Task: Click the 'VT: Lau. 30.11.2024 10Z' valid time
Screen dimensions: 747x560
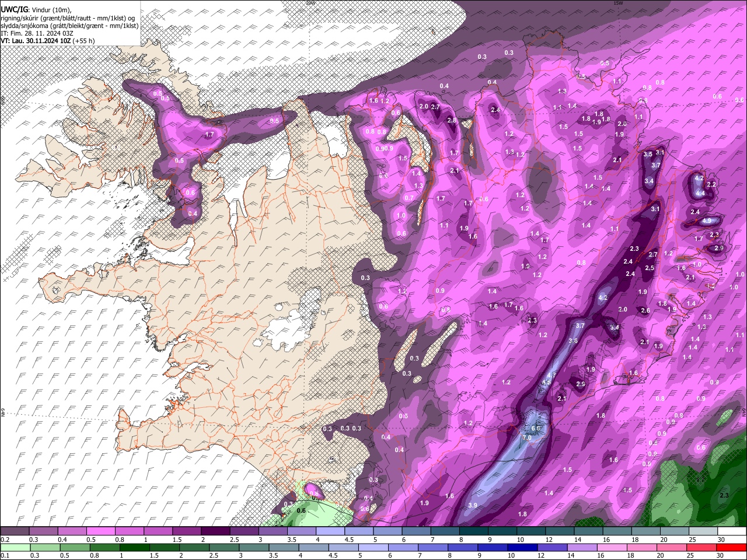Action: click(36, 41)
